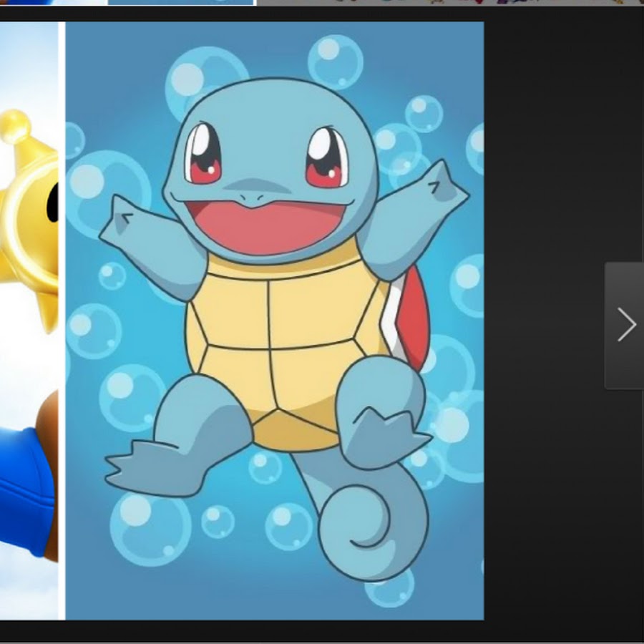The width and height of the screenshot is (644, 644).
Task: Open the Squirtle image with bubbles
Action: pos(275,321)
